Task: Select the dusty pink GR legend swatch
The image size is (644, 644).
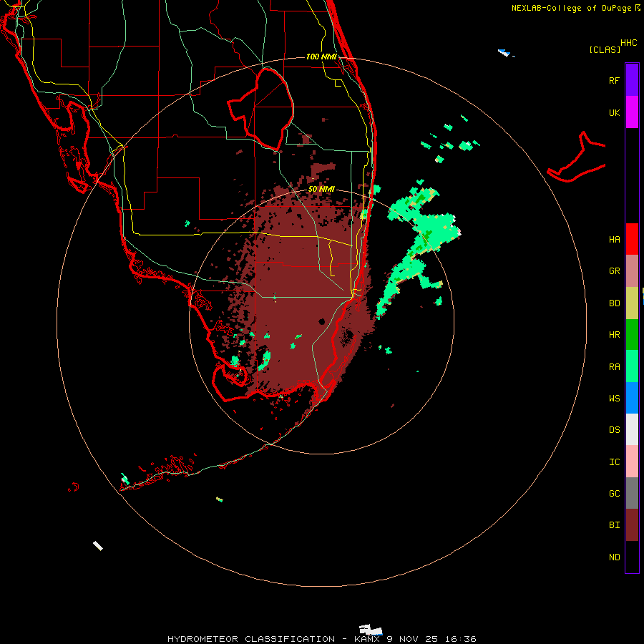Action: point(632,271)
